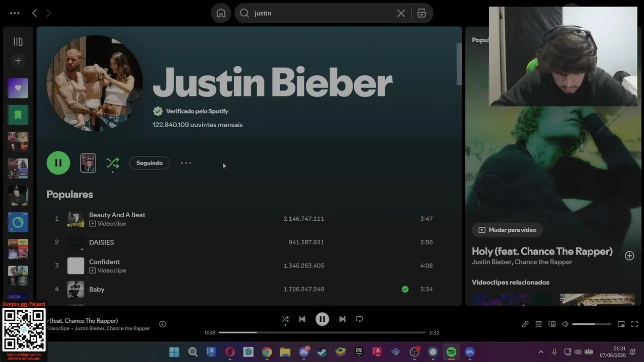Image resolution: width=644 pixels, height=362 pixels.
Task: Click the artist page scrollbar
Action: [x=459, y=64]
